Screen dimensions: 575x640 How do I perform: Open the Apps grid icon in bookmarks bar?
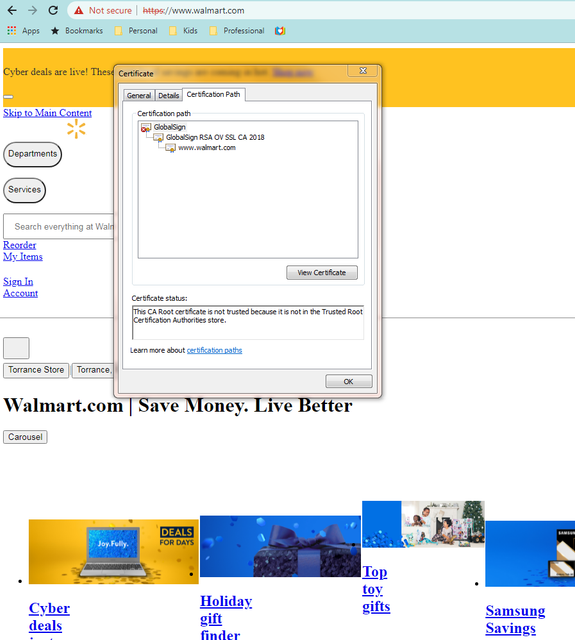(12, 31)
